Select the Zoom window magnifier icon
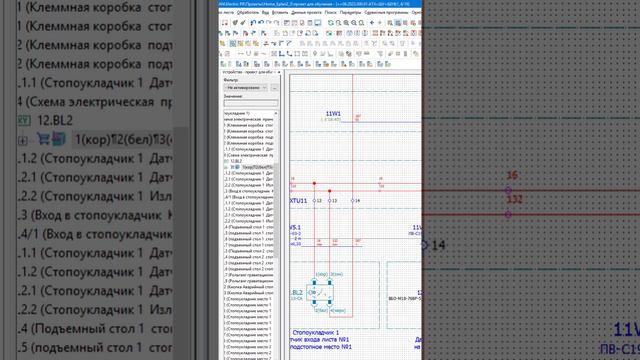The image size is (640, 360). tap(338, 22)
